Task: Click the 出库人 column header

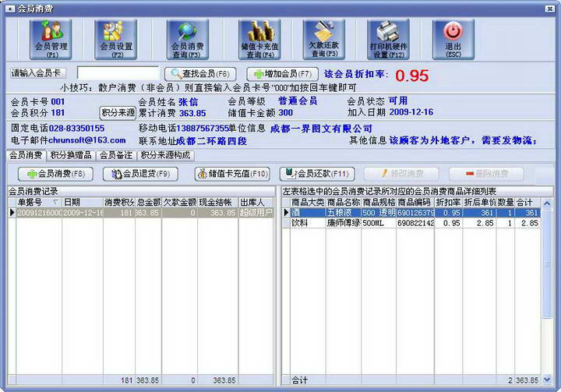Action: tap(256, 203)
